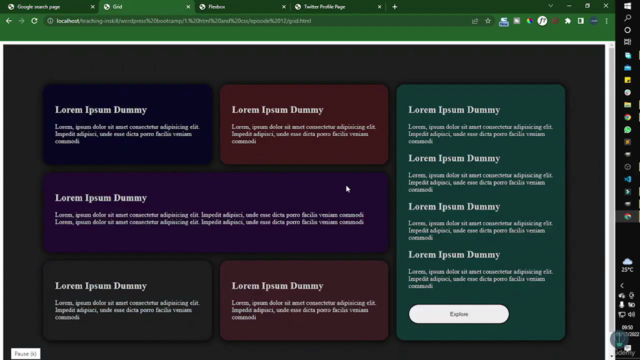Screen dimensions: 640x360
Task: Close the Google search page tab
Action: [92, 7]
